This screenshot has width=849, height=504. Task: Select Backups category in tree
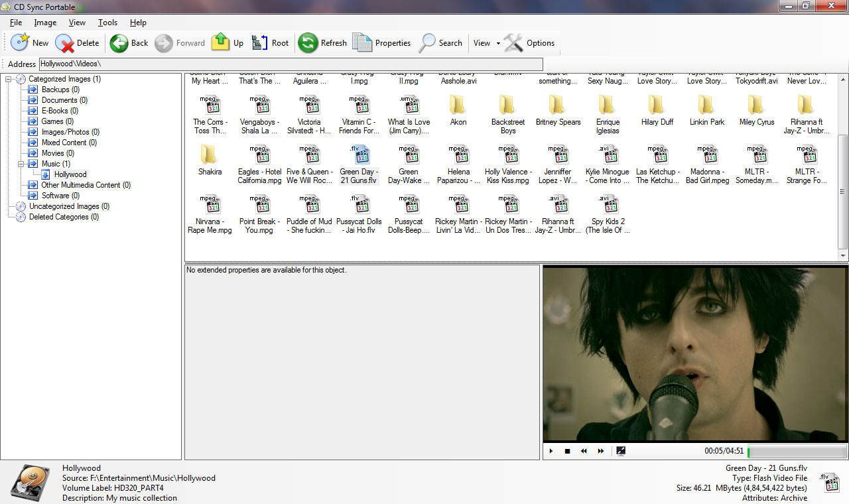60,90
